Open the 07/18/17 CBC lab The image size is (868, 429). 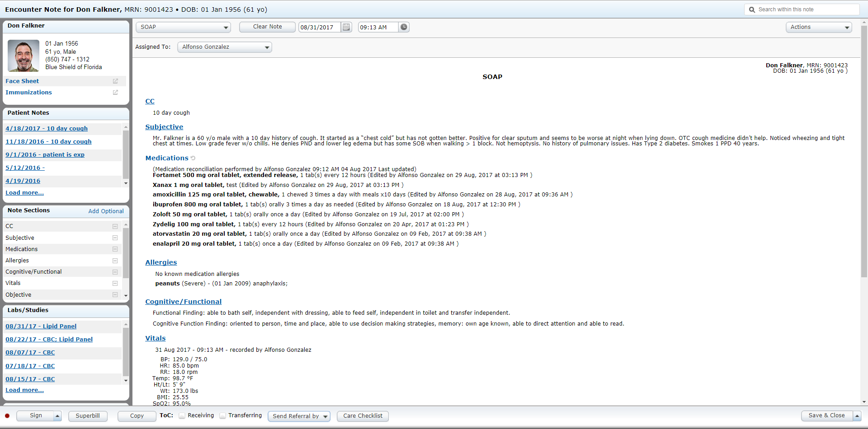30,366
